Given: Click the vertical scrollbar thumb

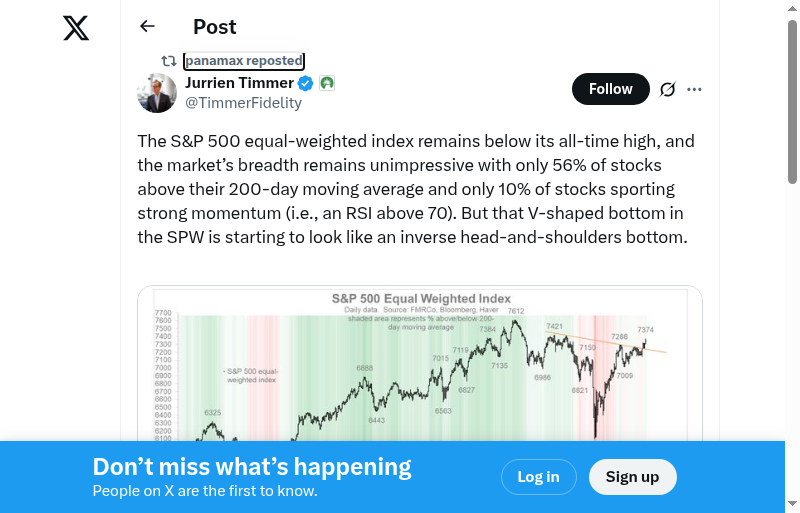Looking at the screenshot, I should [x=792, y=100].
